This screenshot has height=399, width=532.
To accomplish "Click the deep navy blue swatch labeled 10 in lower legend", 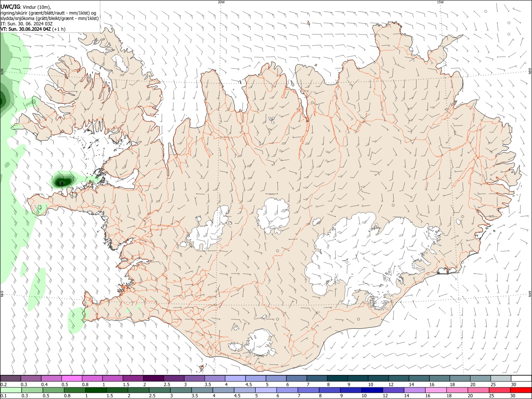I will click(x=372, y=390).
